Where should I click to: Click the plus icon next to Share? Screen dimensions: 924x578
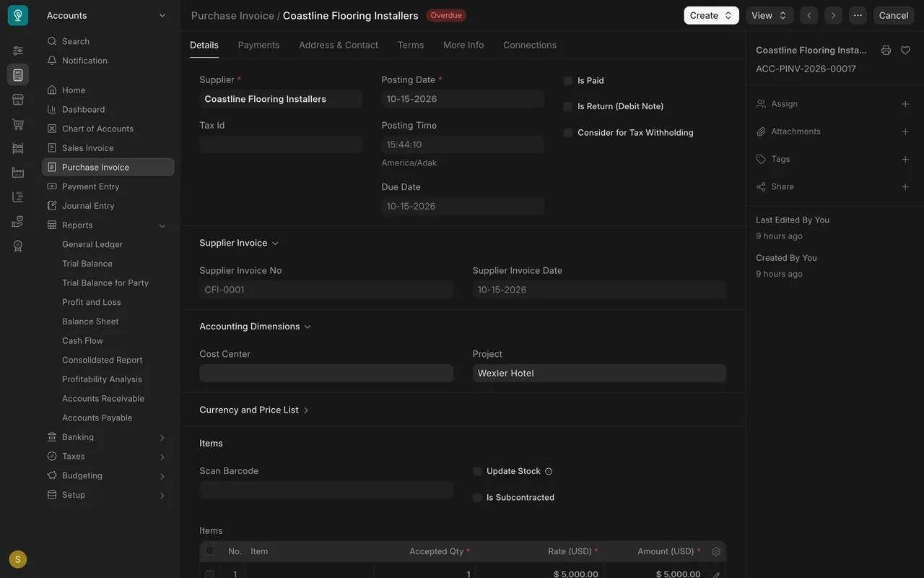coord(905,186)
